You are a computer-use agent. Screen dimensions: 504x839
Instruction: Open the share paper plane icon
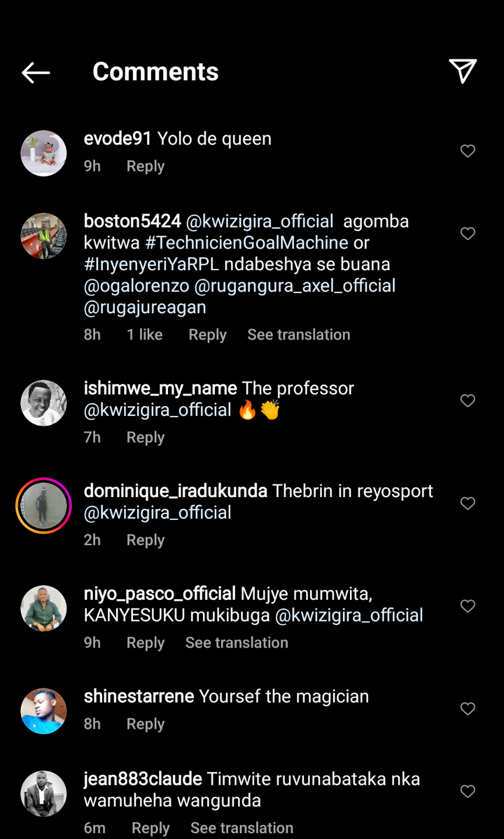coord(463,71)
